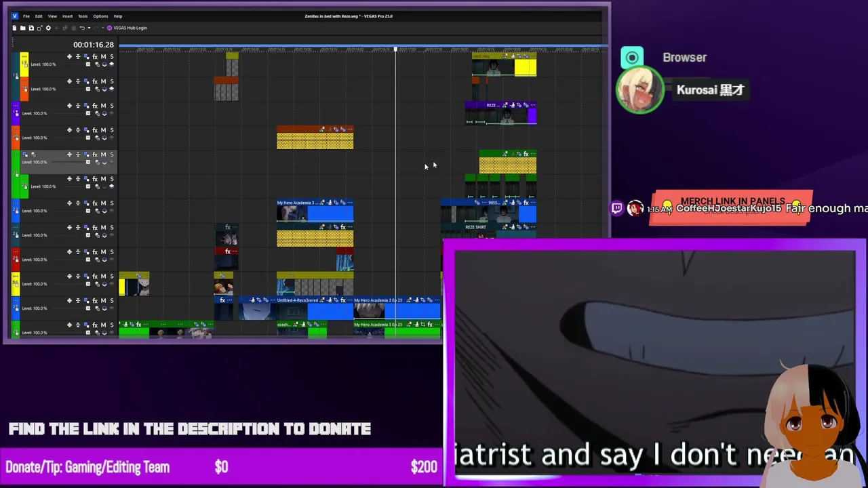The image size is (868, 488).
Task: Mute bottom green track 28
Action: 103,325
